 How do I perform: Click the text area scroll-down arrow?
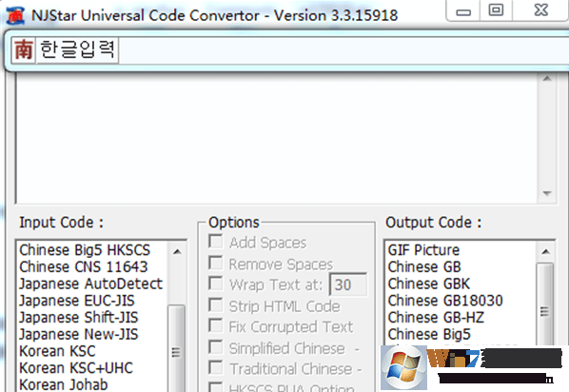(x=547, y=194)
